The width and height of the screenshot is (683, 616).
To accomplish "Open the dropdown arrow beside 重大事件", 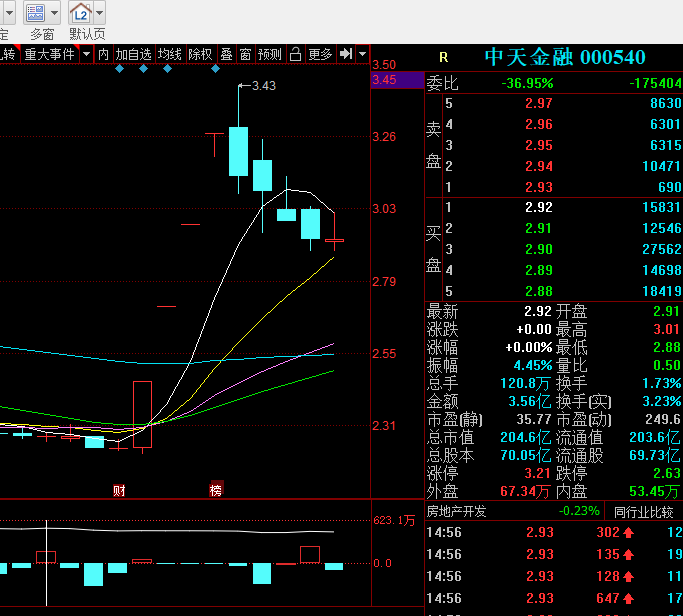I will tap(86, 54).
